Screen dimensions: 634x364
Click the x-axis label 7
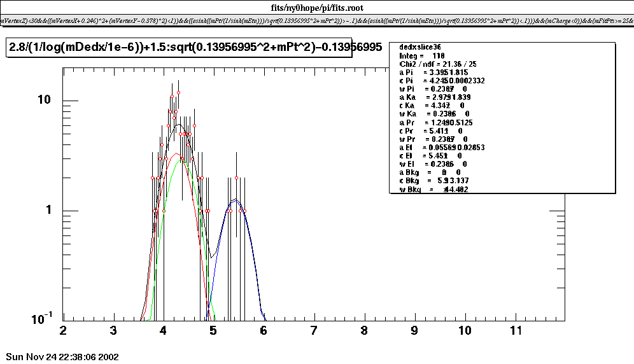click(314, 332)
